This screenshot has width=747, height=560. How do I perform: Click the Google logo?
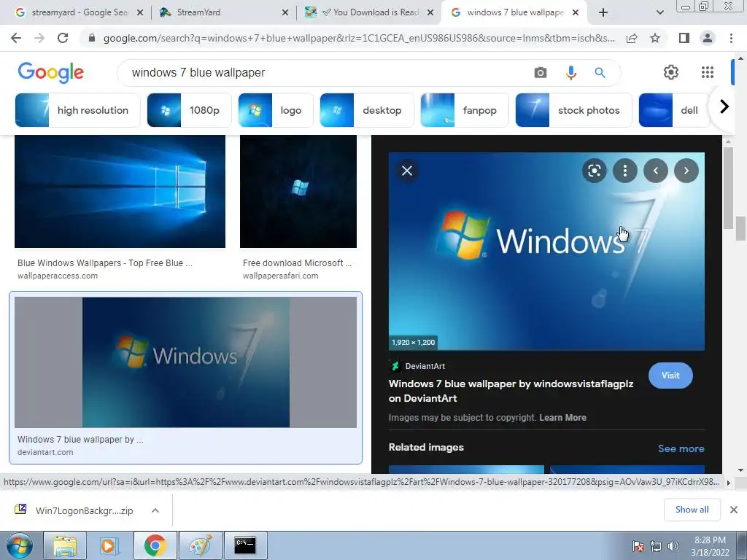(x=51, y=72)
